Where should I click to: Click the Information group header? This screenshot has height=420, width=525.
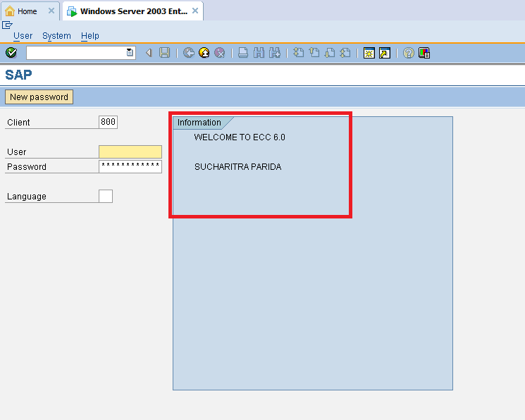point(199,122)
